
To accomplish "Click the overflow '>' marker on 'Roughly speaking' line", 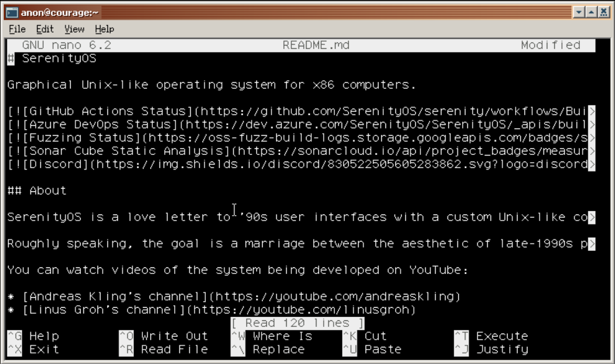I will coord(591,244).
